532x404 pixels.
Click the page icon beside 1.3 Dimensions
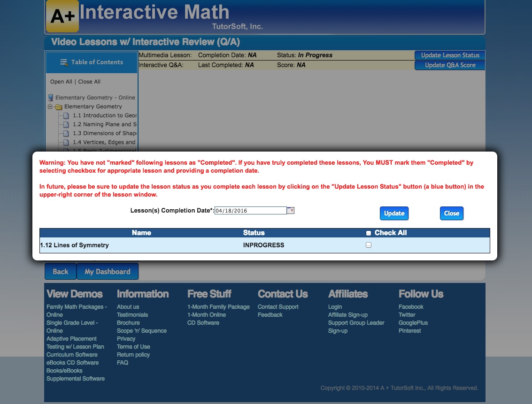click(x=66, y=133)
